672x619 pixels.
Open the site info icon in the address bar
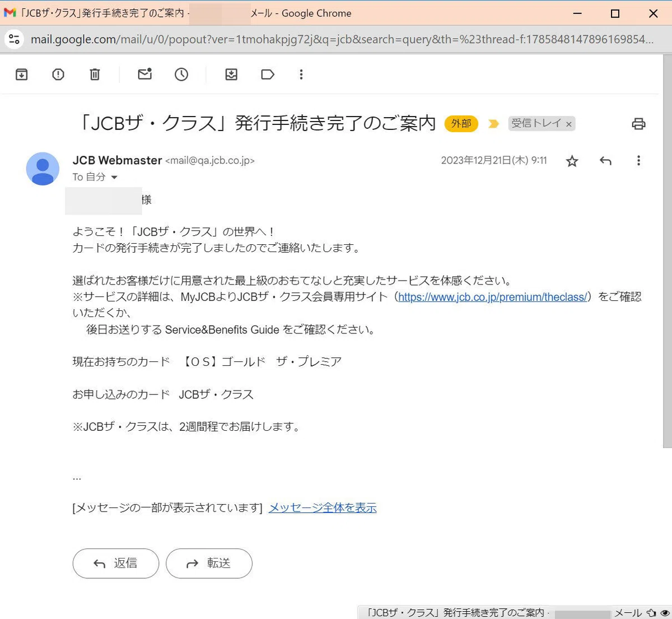point(15,39)
